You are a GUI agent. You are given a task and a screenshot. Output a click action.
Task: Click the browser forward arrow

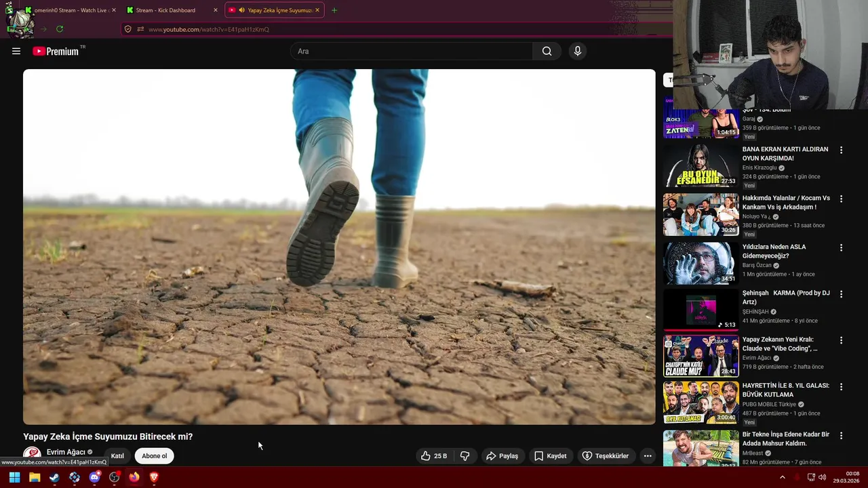[x=43, y=29]
